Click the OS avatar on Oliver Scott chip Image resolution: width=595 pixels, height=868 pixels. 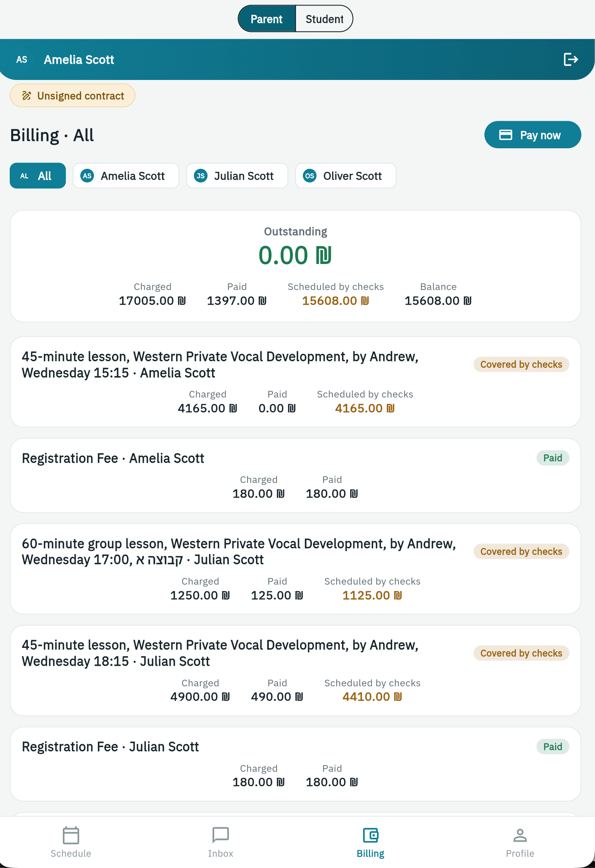[310, 176]
